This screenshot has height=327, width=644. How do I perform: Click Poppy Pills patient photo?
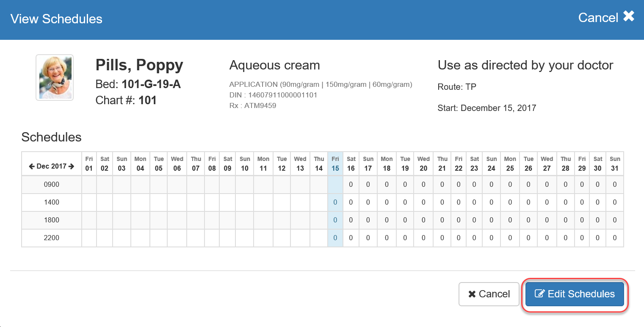(55, 78)
